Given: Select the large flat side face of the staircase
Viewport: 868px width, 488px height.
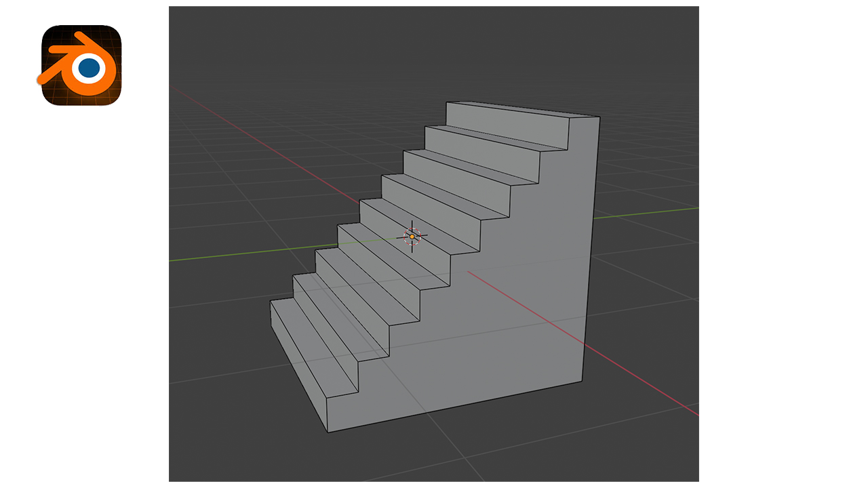Looking at the screenshot, I should click(515, 305).
